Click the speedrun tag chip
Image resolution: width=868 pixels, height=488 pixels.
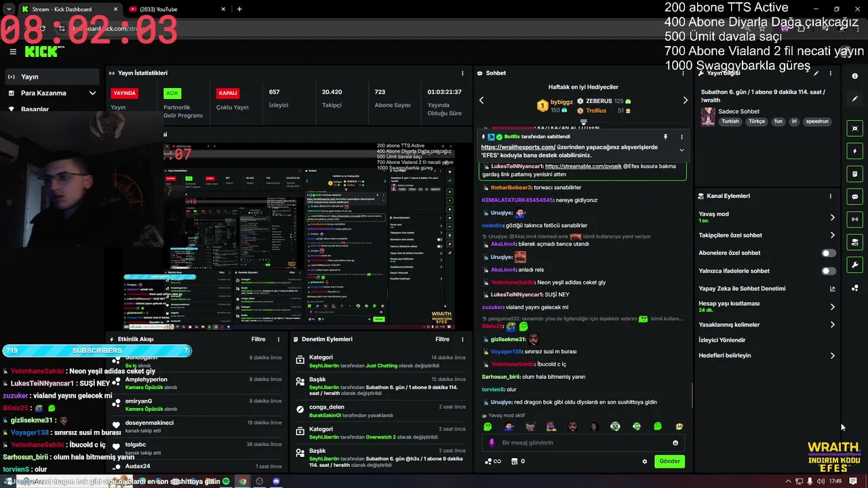(817, 121)
